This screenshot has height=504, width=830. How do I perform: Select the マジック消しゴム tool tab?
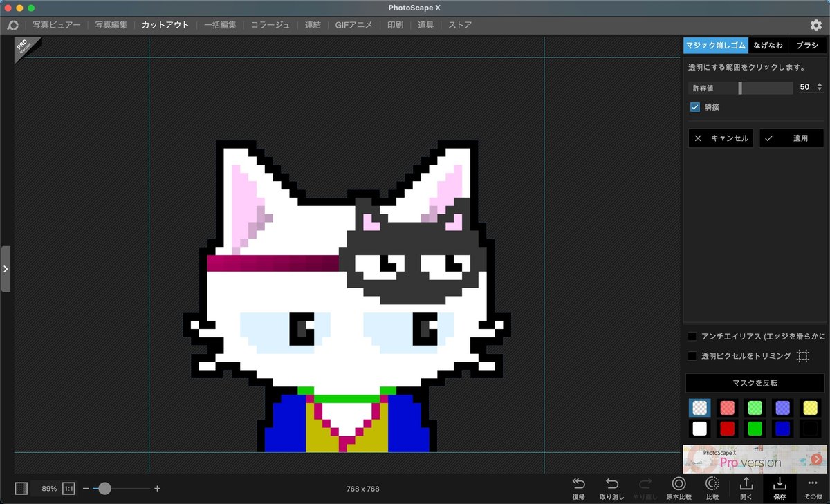pos(715,46)
